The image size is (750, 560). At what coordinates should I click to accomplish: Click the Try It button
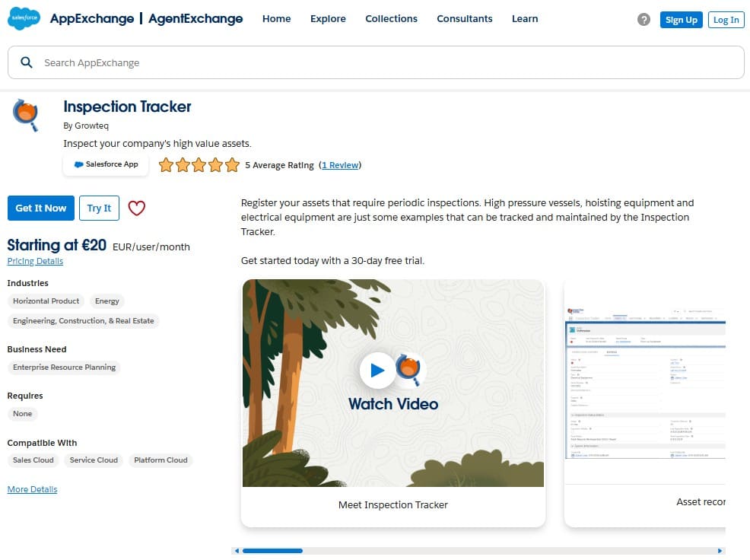pyautogui.click(x=99, y=208)
